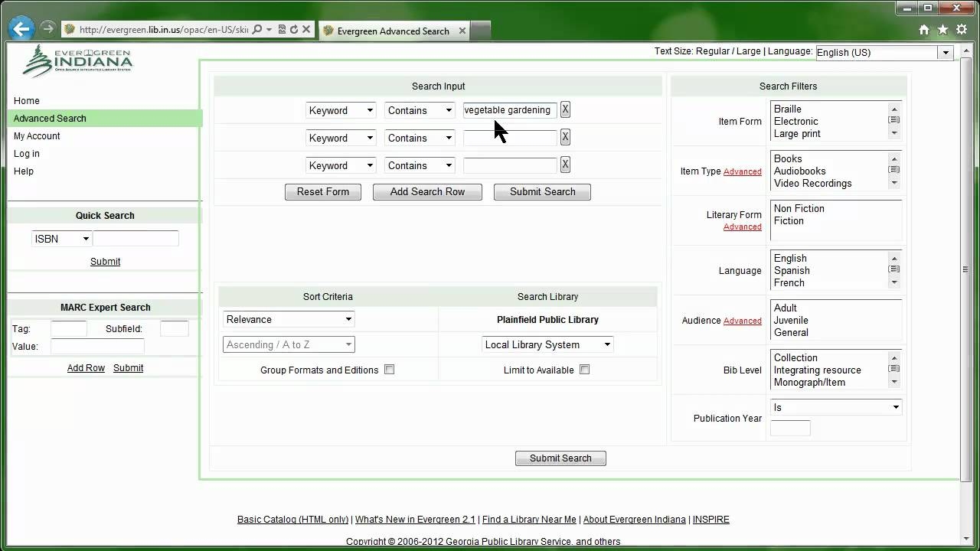Click the address bar search magnifier icon
The width and height of the screenshot is (980, 551).
click(257, 29)
